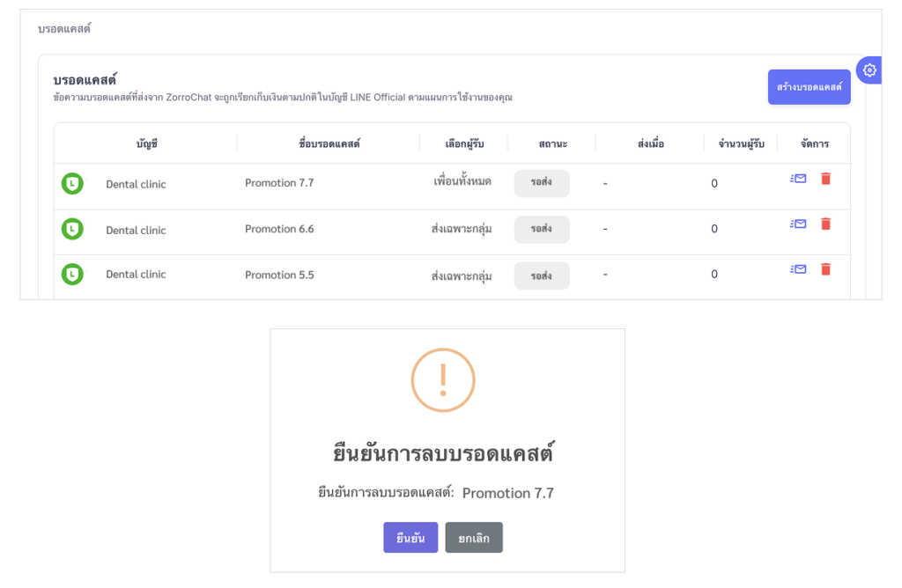Viewport: 902px width, 588px height.
Task: Click the ชื่อบรอดแคสต์ column header
Action: [329, 143]
